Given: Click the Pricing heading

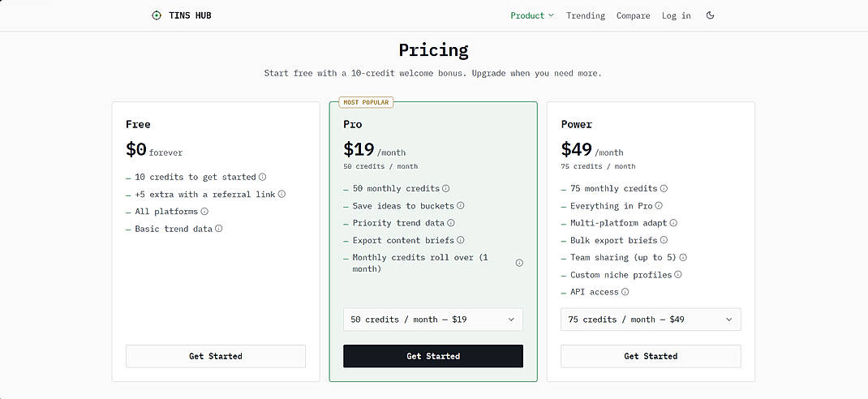Looking at the screenshot, I should pyautogui.click(x=433, y=50).
